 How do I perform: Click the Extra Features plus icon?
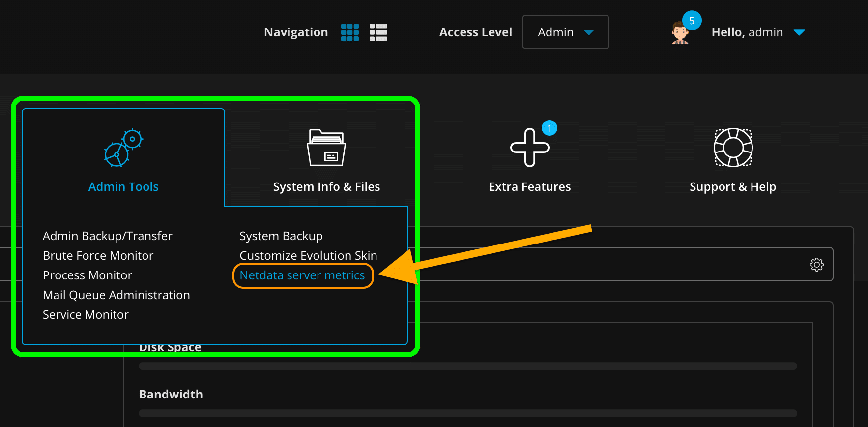tap(529, 148)
